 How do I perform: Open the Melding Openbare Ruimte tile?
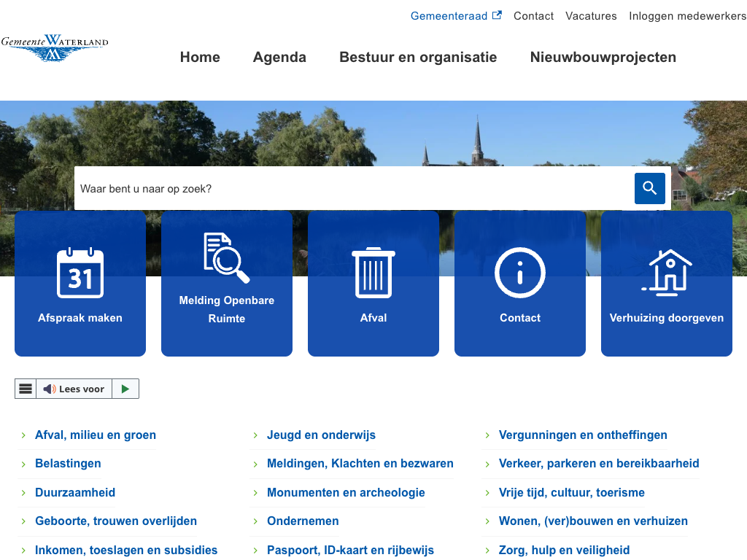click(227, 284)
